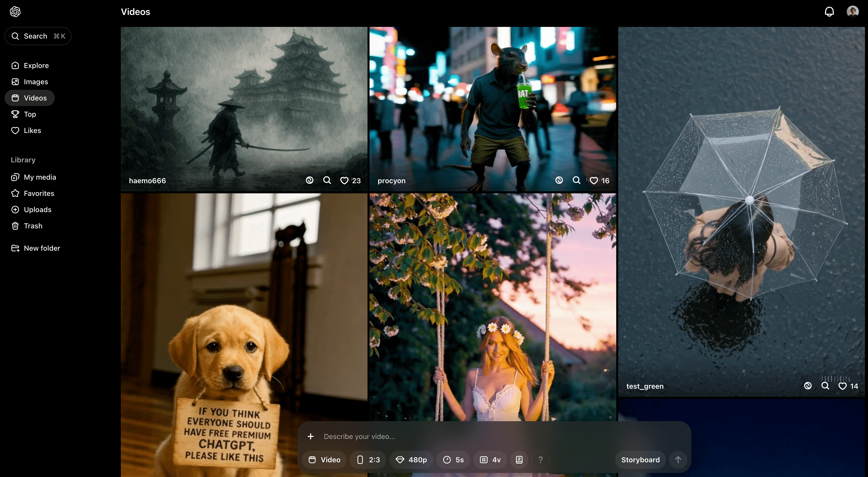The image size is (868, 477).
Task: Open the Images section
Action: [30, 81]
